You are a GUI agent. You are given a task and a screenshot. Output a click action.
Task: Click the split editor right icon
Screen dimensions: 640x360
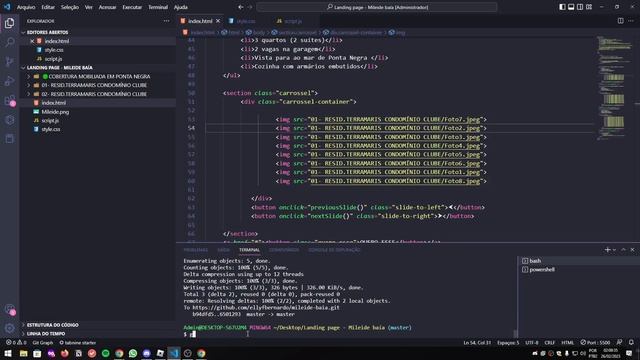pyautogui.click(x=620, y=21)
